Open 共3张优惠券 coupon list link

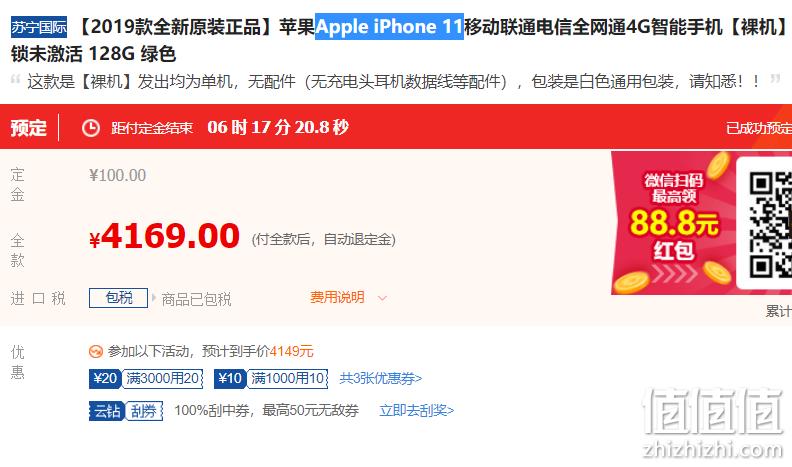point(381,378)
